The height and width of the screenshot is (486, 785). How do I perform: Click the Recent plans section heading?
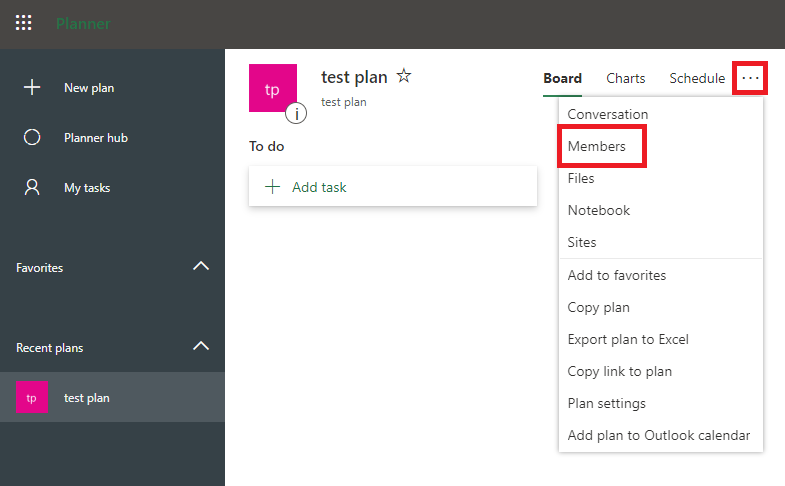pos(50,348)
